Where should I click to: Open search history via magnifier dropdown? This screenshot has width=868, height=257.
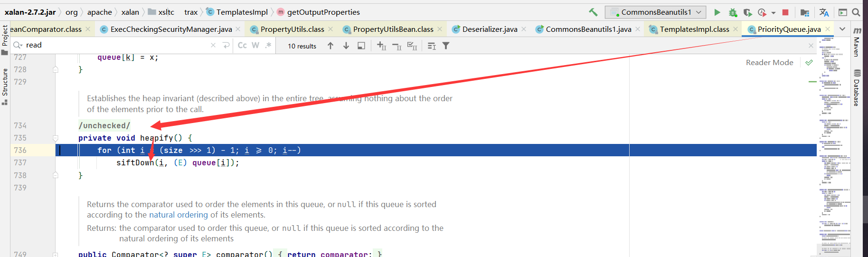18,45
